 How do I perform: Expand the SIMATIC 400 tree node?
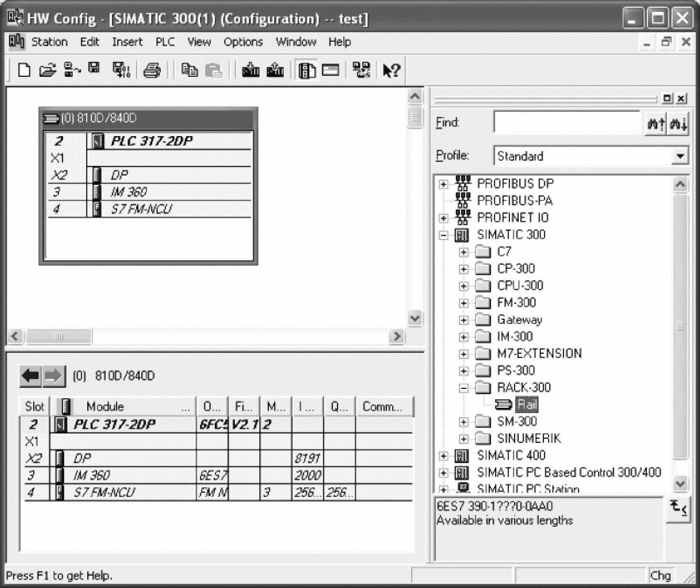click(x=443, y=456)
